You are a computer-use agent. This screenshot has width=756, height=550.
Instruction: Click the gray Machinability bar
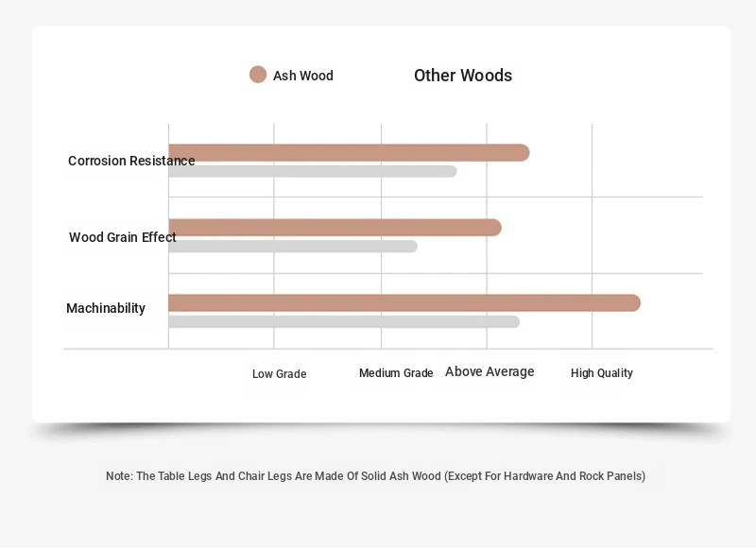click(x=344, y=321)
